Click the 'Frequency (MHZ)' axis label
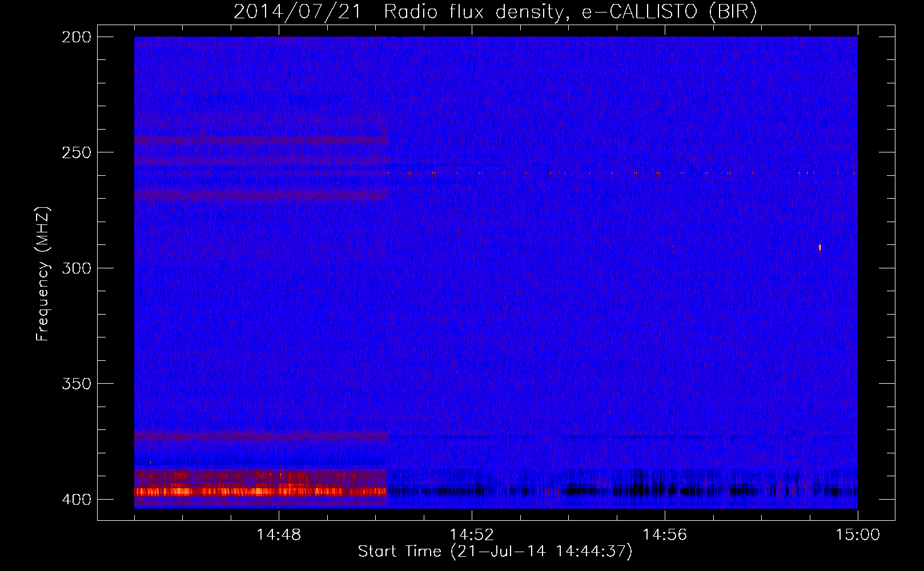The image size is (924, 571). click(x=43, y=274)
